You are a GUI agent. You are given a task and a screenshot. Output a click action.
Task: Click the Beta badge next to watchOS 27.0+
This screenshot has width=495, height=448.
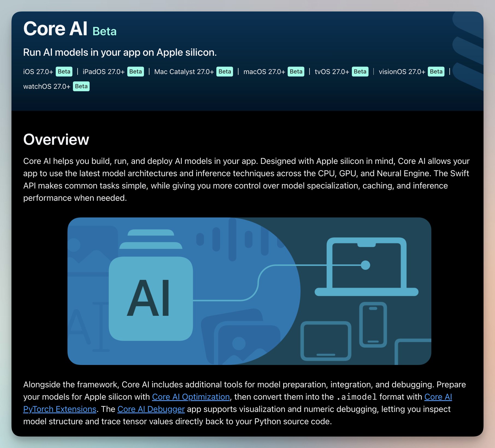pos(81,86)
